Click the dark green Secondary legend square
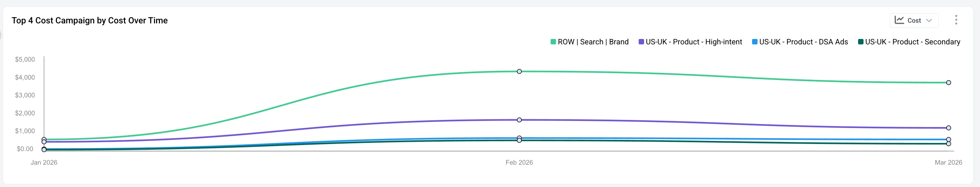The image size is (980, 187). 860,42
